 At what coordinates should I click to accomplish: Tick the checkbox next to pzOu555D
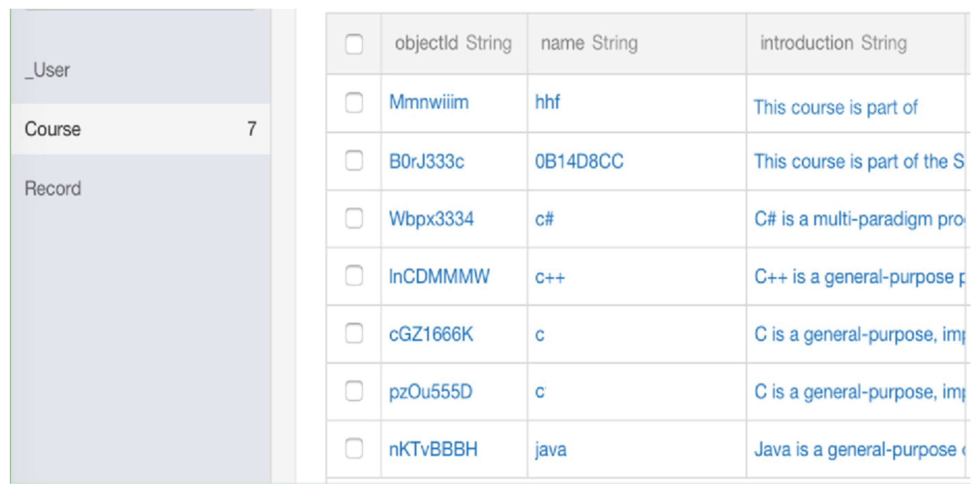[354, 391]
